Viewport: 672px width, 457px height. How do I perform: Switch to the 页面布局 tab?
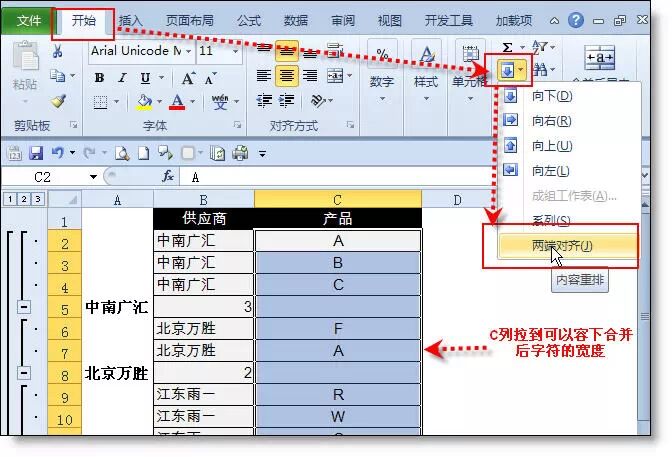tap(189, 20)
